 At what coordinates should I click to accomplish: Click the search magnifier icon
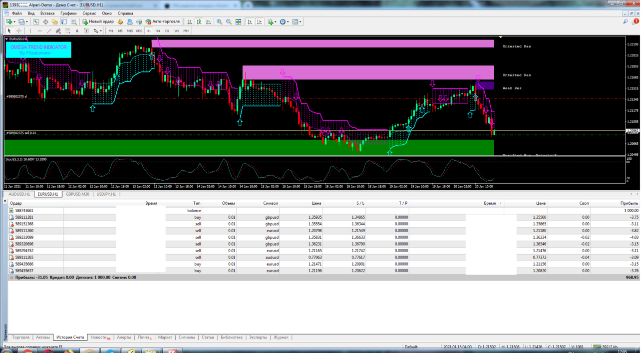click(625, 22)
